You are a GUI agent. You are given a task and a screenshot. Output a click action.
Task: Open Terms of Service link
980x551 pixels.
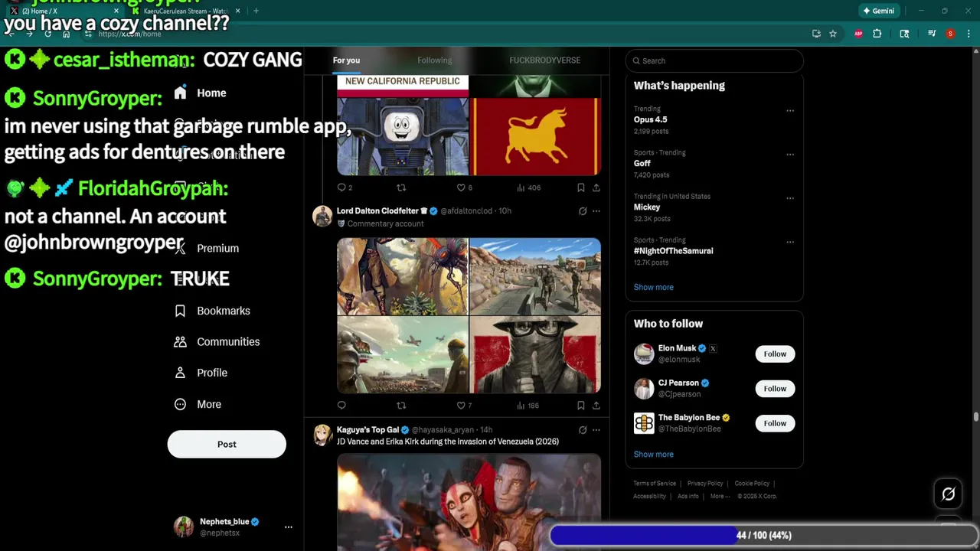tap(655, 484)
